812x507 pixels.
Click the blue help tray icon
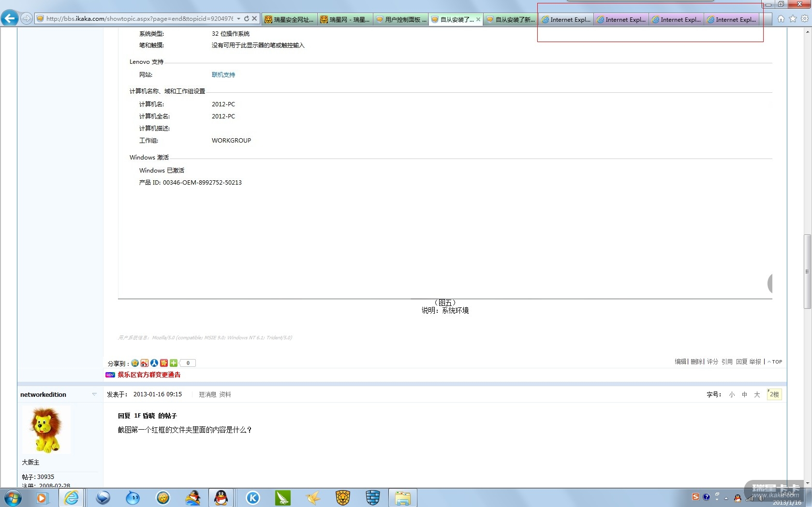(706, 497)
